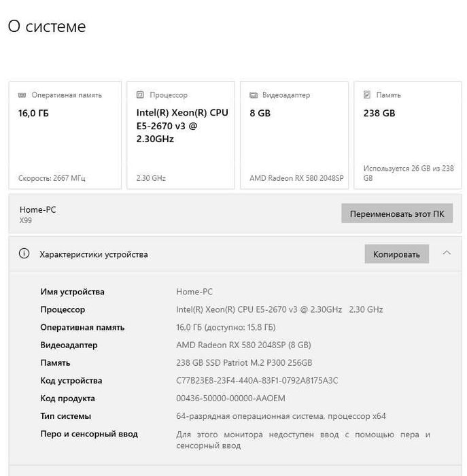Click the Тип системы 64-разрядная value
This screenshot has width=467, height=476.
(281, 416)
